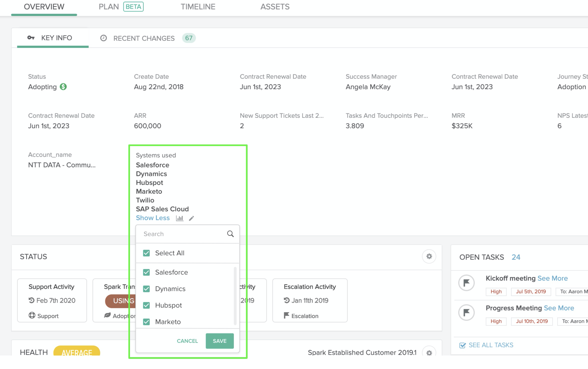
Task: Open the TIMELINE tab
Action: tap(198, 7)
